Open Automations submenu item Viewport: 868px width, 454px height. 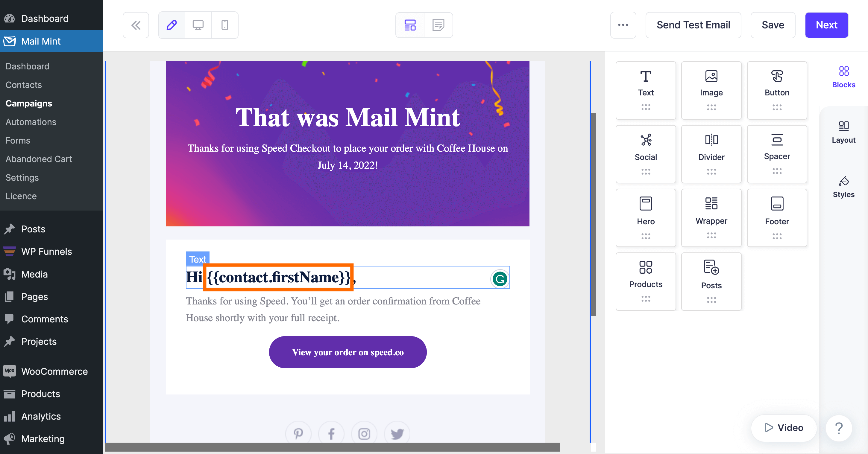pos(31,122)
